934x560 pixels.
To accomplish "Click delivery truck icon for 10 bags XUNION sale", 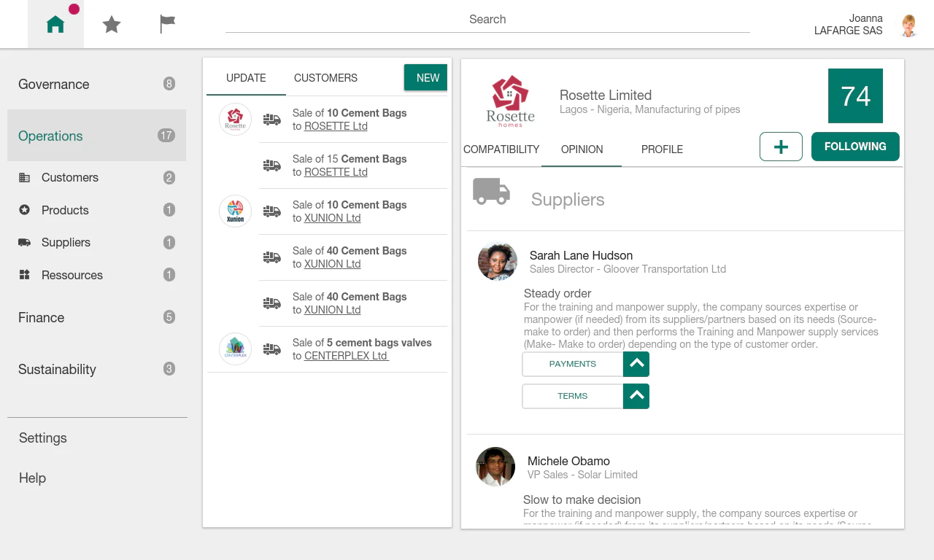I will (x=272, y=211).
